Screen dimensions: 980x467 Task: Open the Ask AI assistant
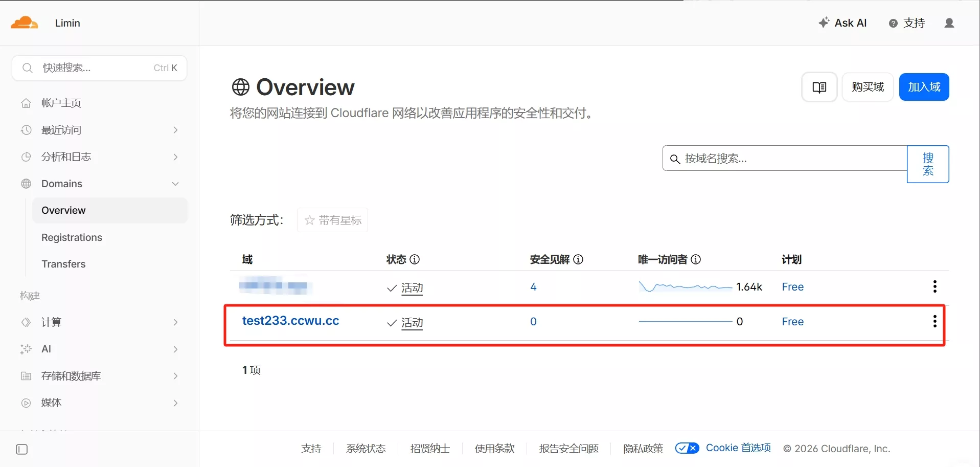842,23
